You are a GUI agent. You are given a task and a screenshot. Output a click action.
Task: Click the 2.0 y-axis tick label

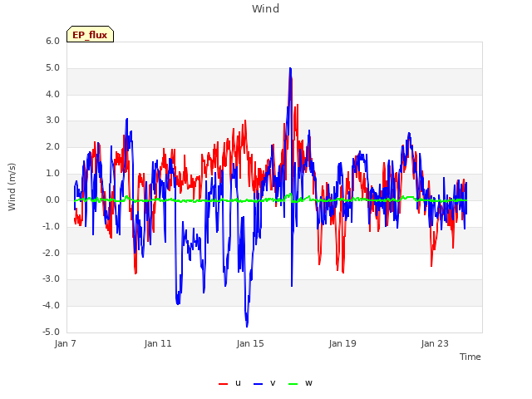click(52, 147)
